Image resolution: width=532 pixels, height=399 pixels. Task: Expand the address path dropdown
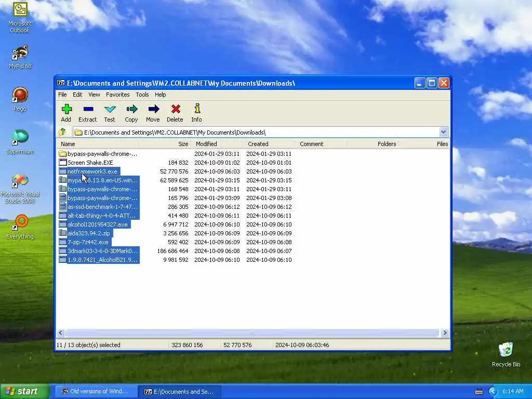pyautogui.click(x=443, y=132)
